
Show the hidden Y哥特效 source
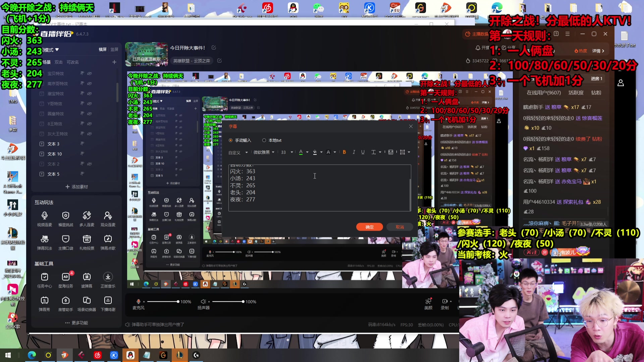click(x=90, y=104)
